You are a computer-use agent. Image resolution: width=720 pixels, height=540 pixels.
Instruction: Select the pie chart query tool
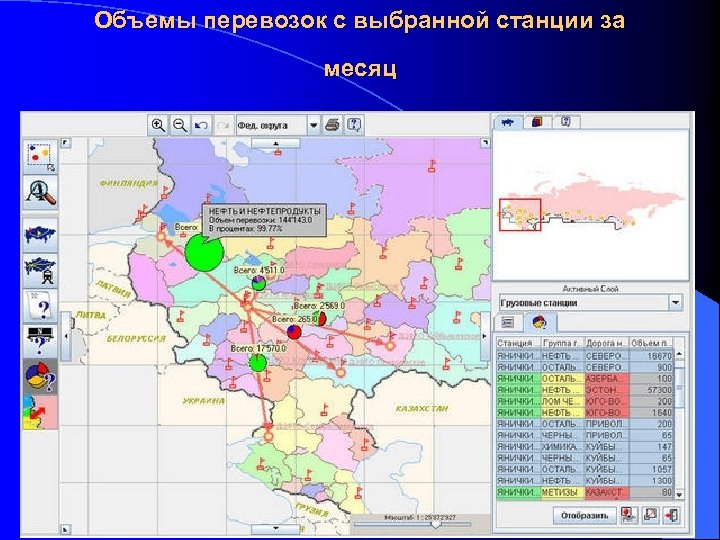tap(40, 377)
